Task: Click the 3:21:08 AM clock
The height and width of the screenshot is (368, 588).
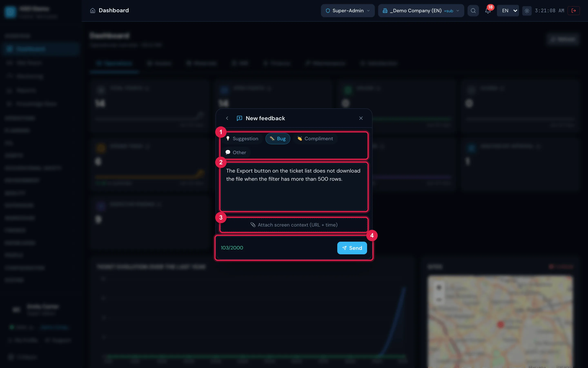Action: (549, 11)
